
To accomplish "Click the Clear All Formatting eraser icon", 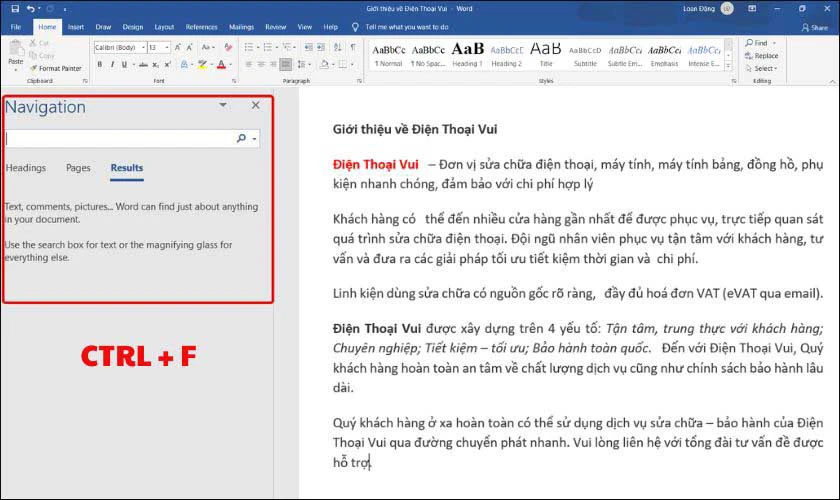I will tap(229, 48).
